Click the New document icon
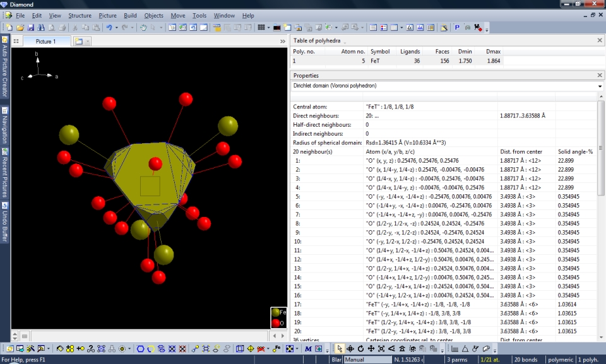This screenshot has height=364, width=606. pyautogui.click(x=10, y=28)
